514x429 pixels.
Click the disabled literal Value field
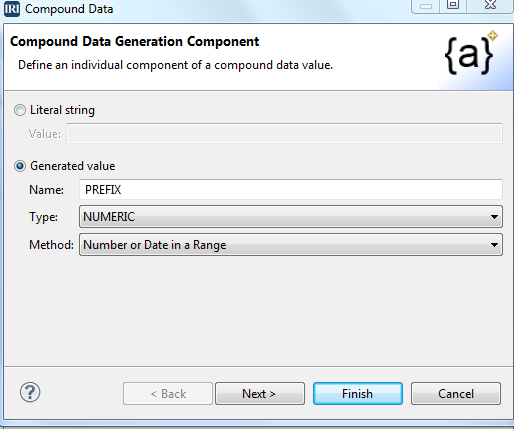[x=284, y=133]
